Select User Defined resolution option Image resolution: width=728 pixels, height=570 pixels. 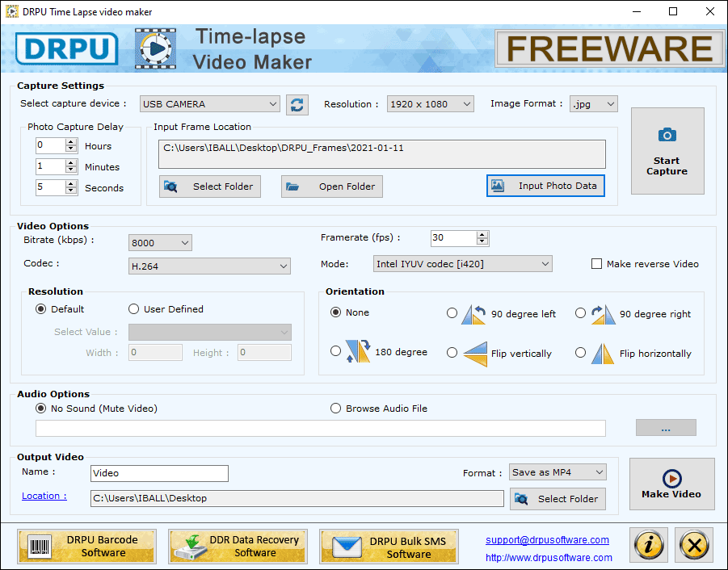133,309
